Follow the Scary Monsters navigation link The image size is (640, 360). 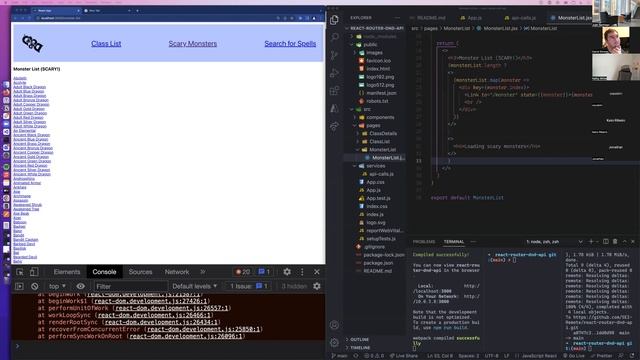[x=193, y=44]
